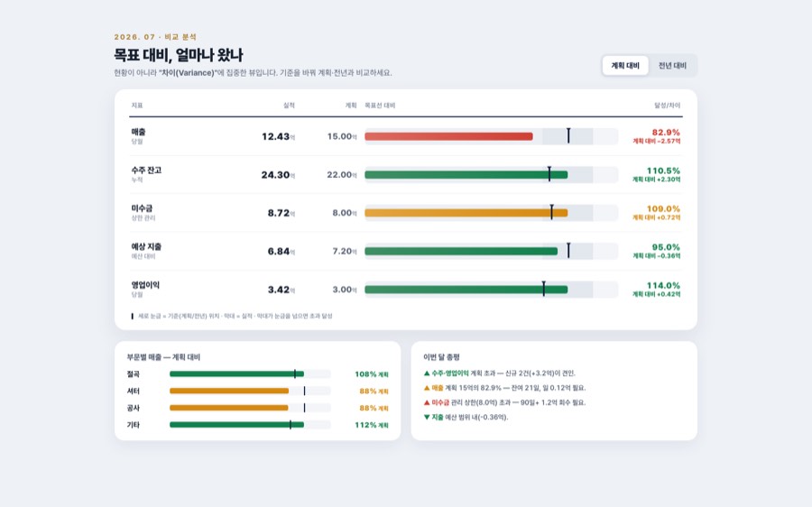
Task: Click the 95.0% achievement figure
Action: (x=666, y=247)
